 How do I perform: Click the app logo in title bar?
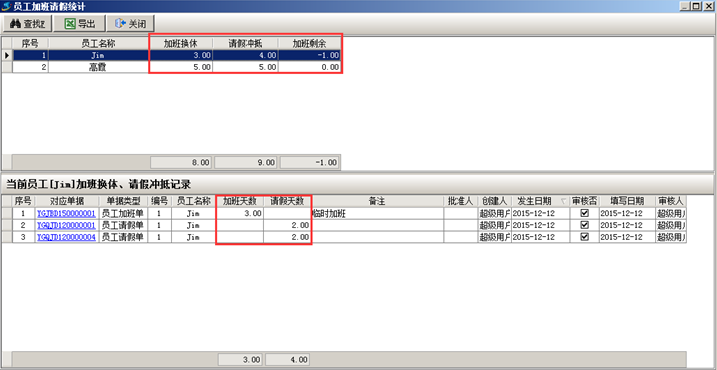[x=7, y=6]
